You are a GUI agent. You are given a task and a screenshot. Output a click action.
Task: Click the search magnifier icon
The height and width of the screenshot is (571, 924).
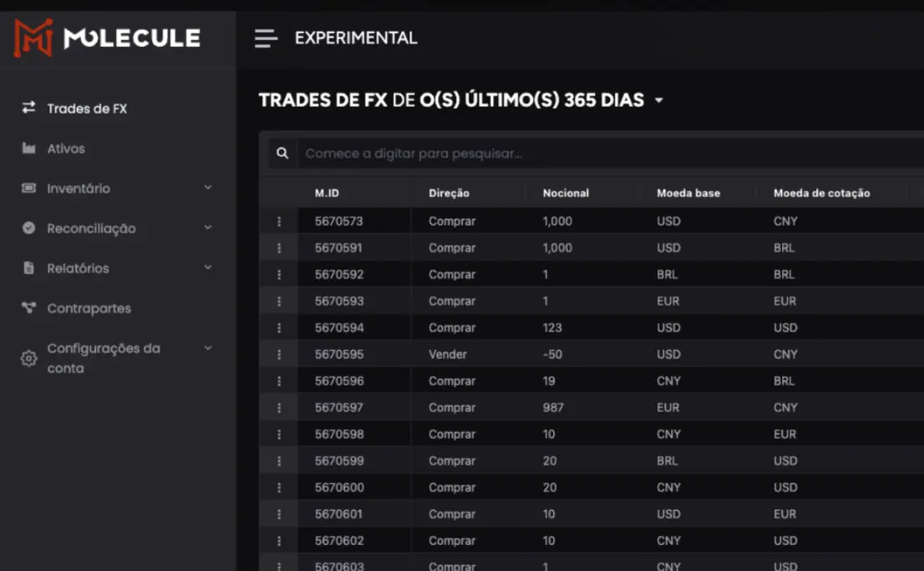pyautogui.click(x=282, y=154)
